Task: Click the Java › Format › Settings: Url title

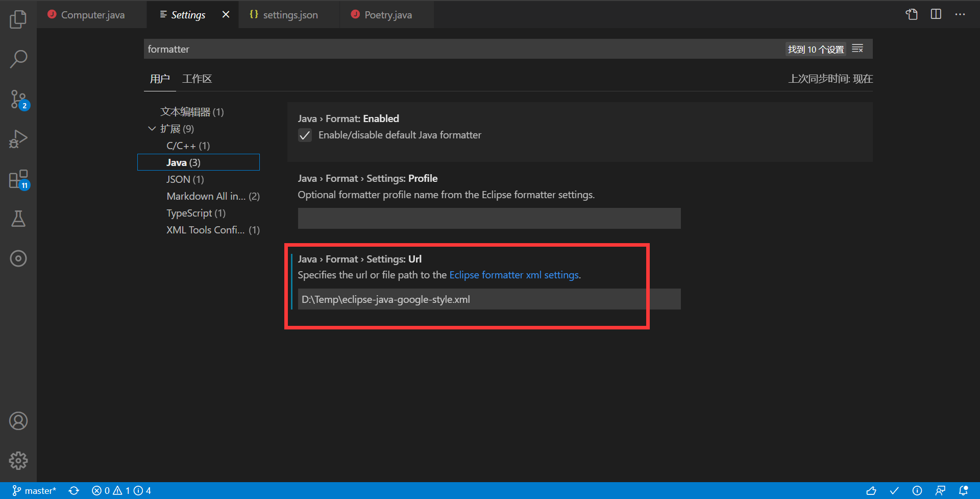Action: click(x=360, y=259)
